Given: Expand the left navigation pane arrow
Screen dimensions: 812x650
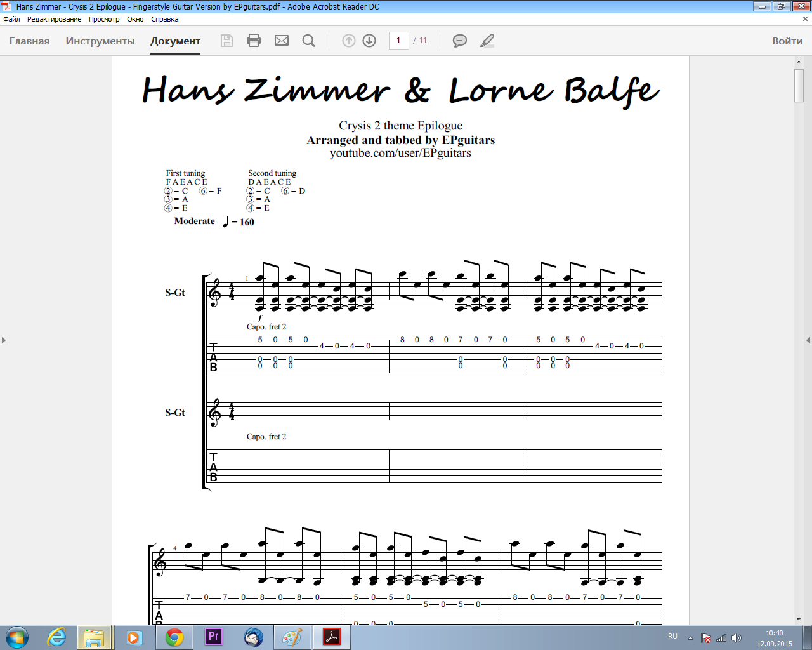Looking at the screenshot, I should (4, 340).
